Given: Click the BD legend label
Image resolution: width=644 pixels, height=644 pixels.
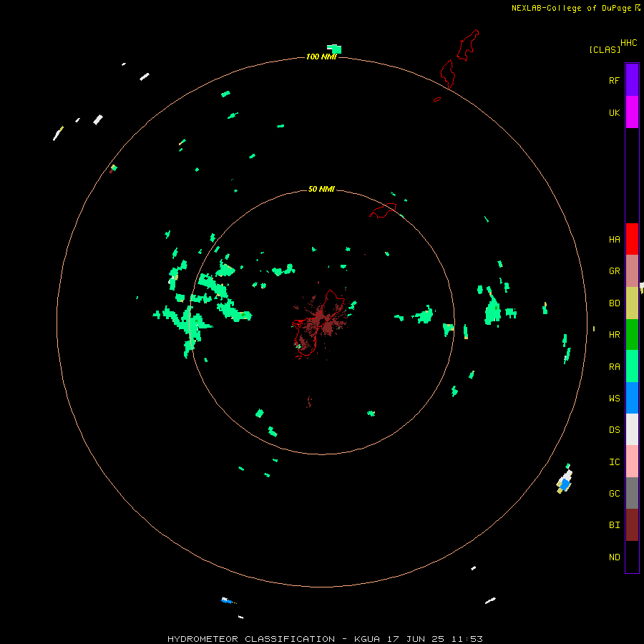Looking at the screenshot, I should (x=614, y=303).
